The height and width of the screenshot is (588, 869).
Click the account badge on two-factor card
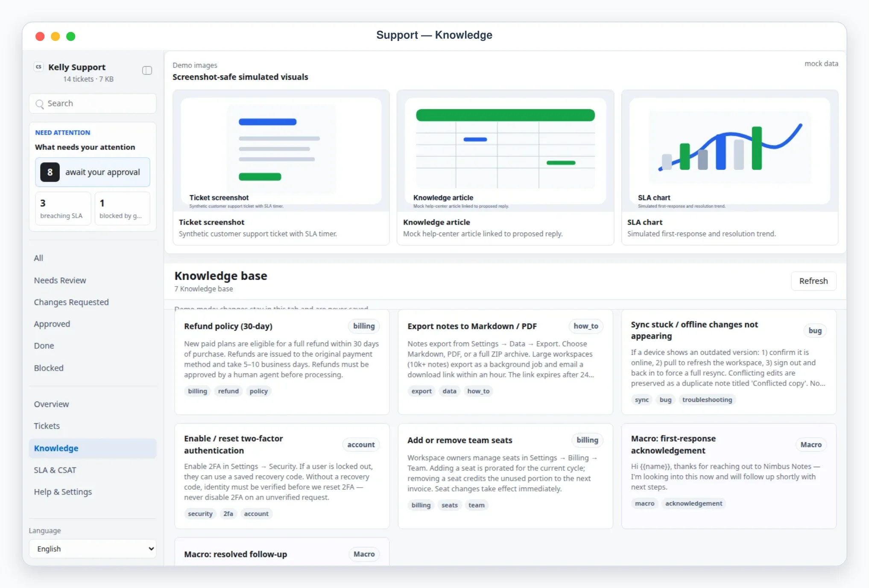(361, 445)
